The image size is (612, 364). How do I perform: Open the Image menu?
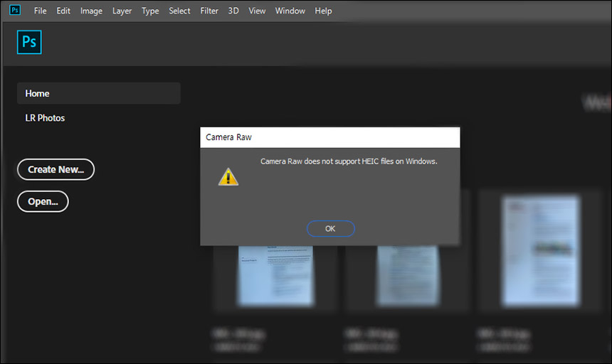point(91,11)
